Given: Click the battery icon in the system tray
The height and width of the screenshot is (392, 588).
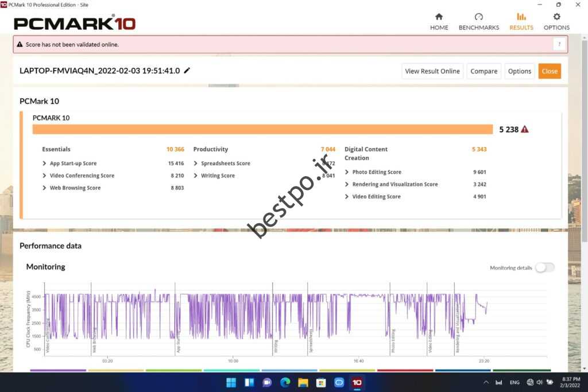Looking at the screenshot, I should [550, 382].
